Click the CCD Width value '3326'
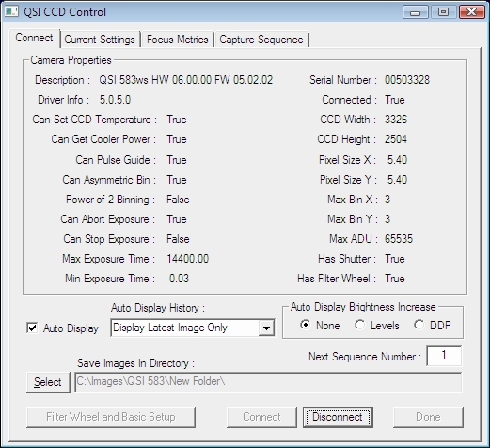This screenshot has width=490, height=448. [x=396, y=120]
